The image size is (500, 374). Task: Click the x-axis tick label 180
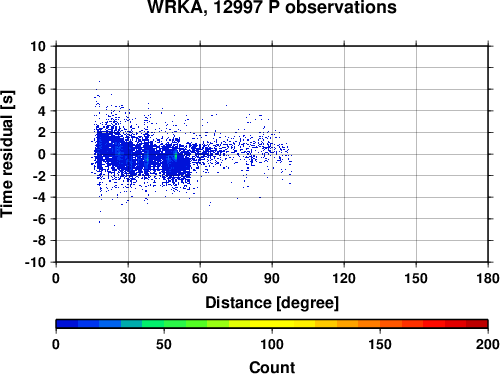coord(488,278)
